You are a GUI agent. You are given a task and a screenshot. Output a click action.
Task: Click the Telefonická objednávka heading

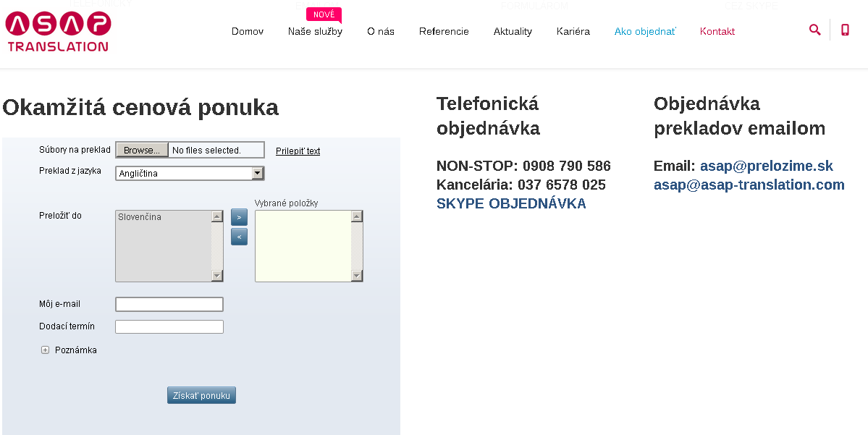tap(488, 116)
